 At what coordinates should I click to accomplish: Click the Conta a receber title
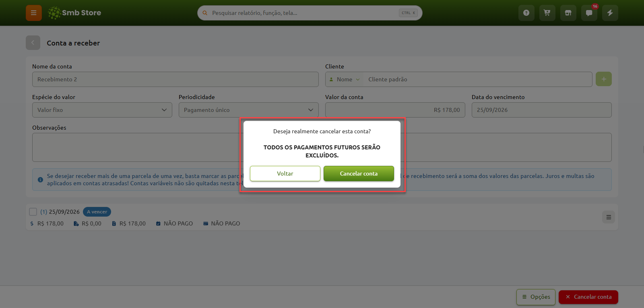73,43
